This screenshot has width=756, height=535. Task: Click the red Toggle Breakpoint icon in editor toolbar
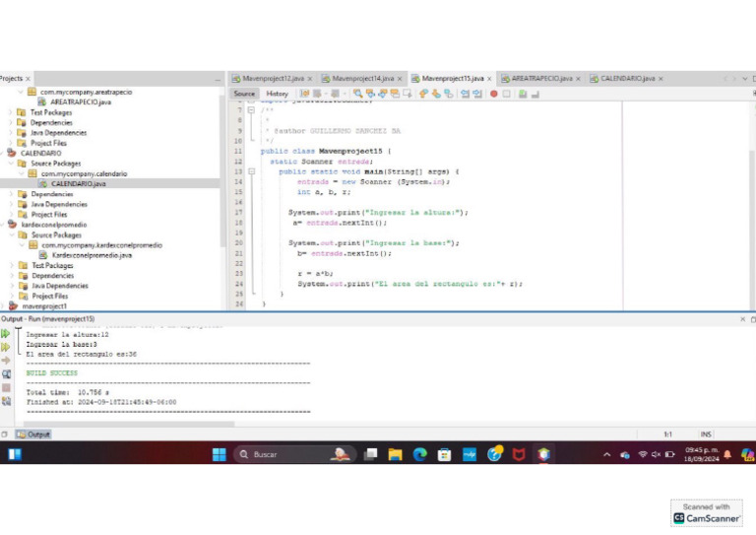coord(495,94)
